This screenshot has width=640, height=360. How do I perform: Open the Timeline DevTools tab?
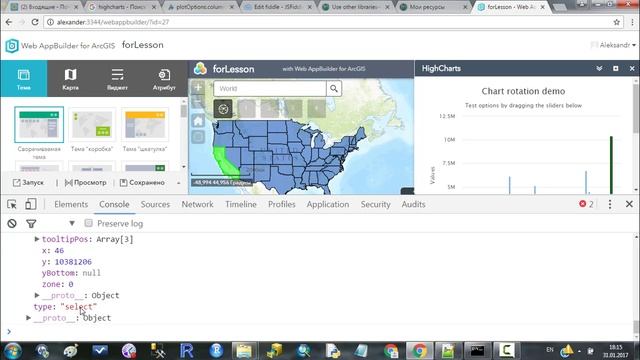click(x=241, y=204)
